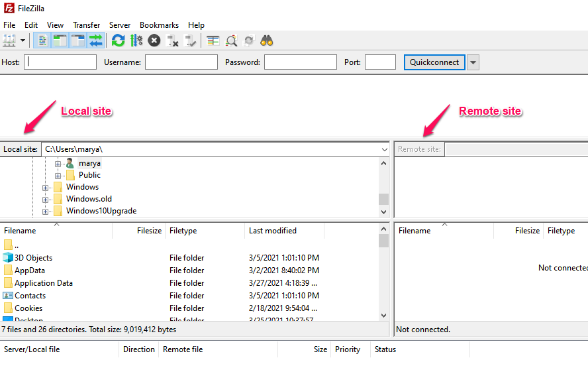Select Windows10Upgrade folder in tree

pos(101,211)
